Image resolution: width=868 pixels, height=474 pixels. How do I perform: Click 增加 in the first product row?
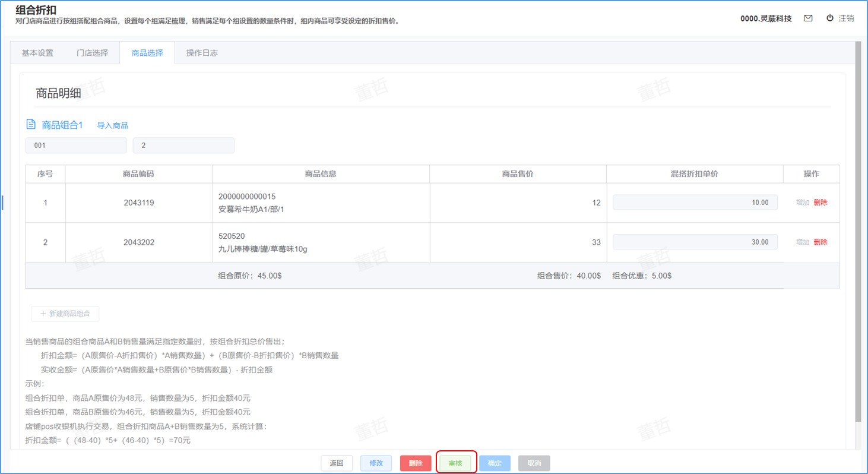802,203
